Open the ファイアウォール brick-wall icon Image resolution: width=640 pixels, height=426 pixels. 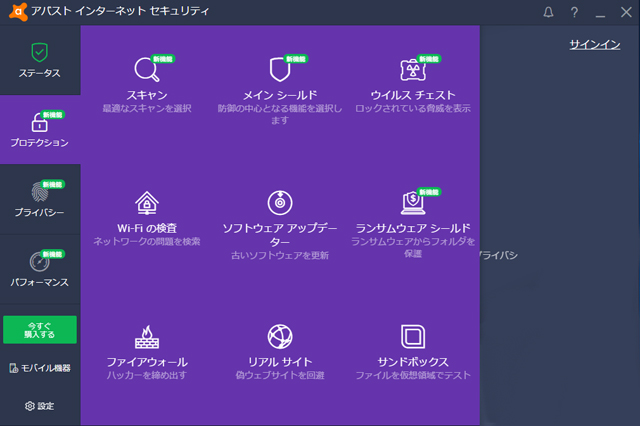147,337
